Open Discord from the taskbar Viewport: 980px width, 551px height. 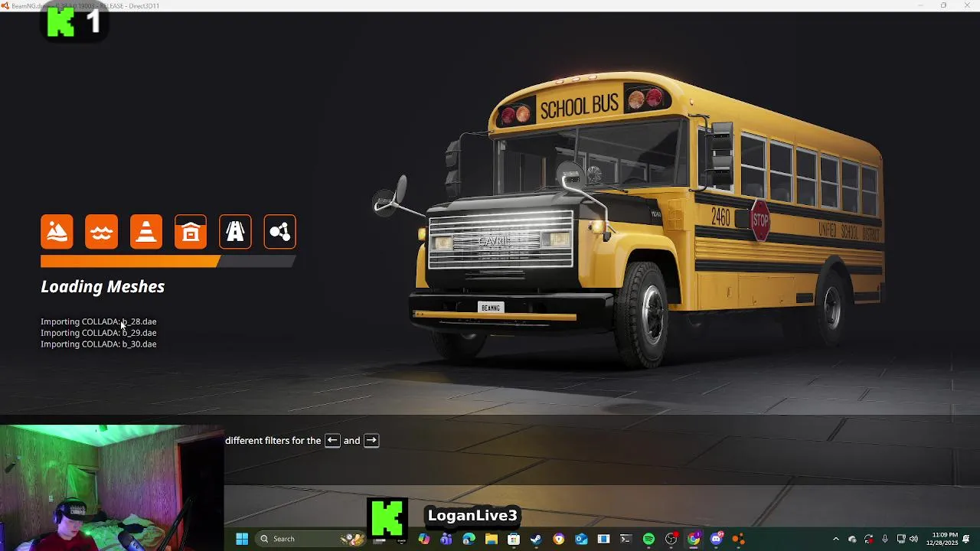click(x=716, y=539)
